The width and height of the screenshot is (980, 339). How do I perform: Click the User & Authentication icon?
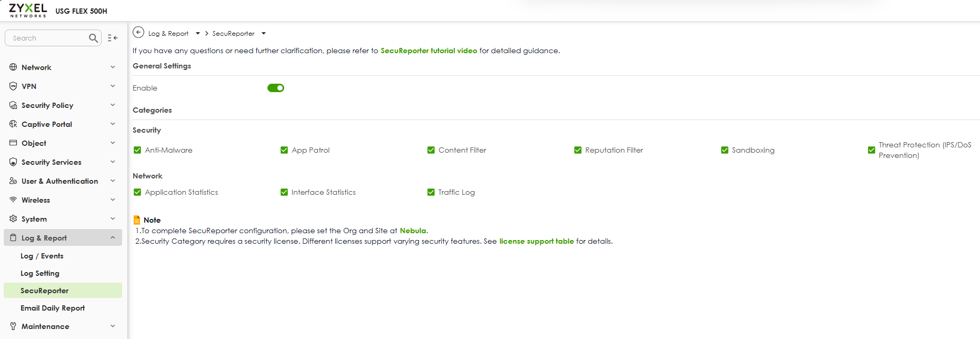(13, 181)
